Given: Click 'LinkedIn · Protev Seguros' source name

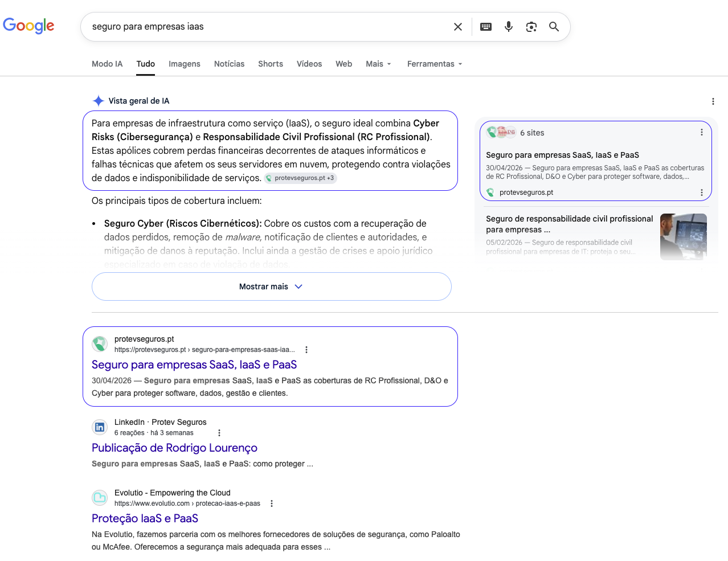Looking at the screenshot, I should pos(161,422).
